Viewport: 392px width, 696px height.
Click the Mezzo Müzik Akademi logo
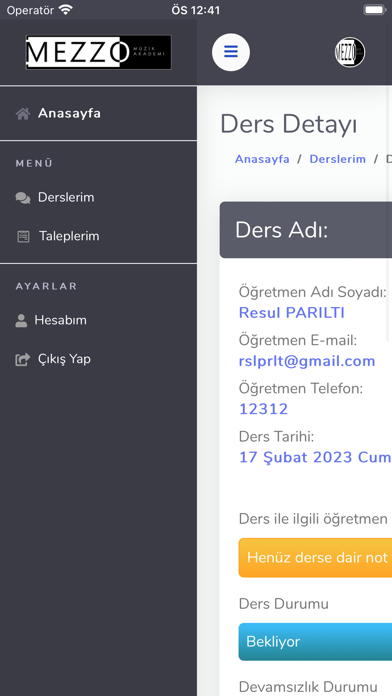point(99,52)
